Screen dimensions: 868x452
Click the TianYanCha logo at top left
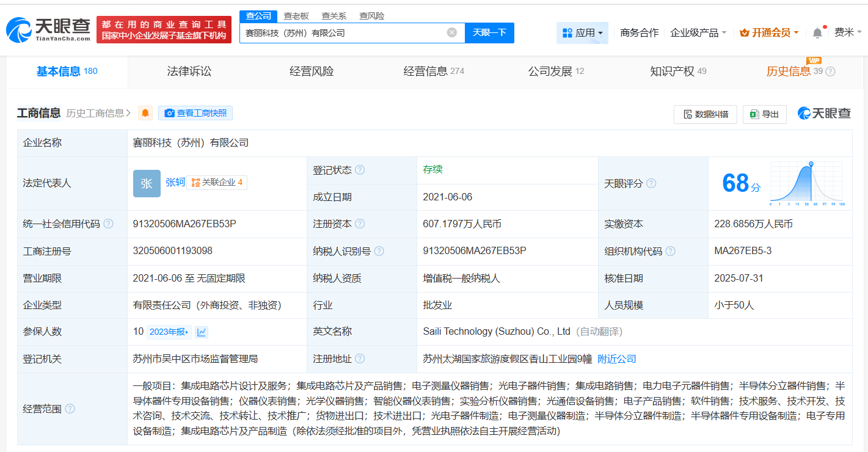pos(48,29)
